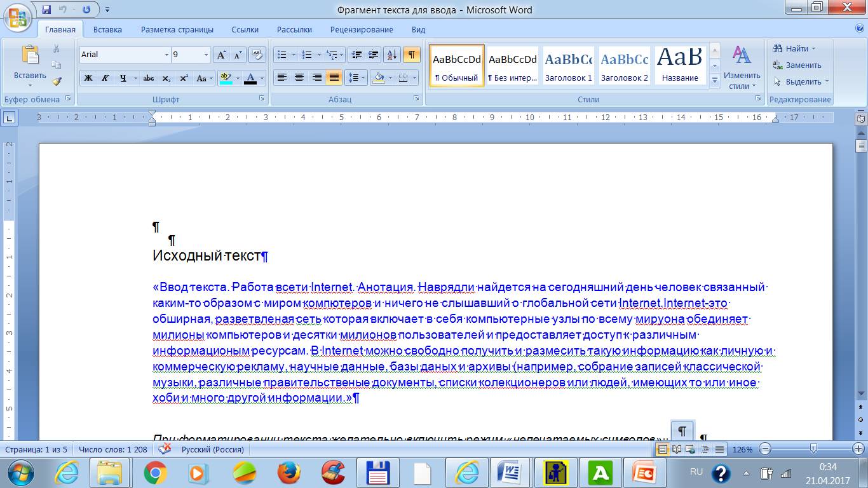Screen dimensions: 868x488
Task: Open the Рецензирование tab
Action: 362,29
